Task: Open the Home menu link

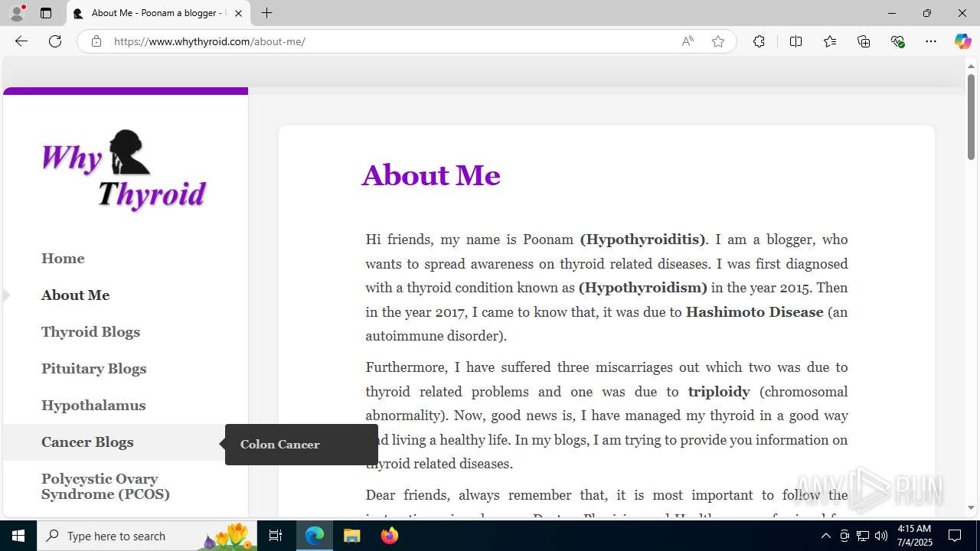Action: pos(63,259)
